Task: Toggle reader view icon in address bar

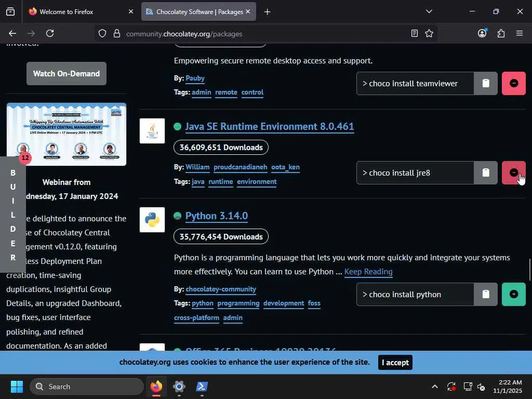Action: tap(414, 33)
